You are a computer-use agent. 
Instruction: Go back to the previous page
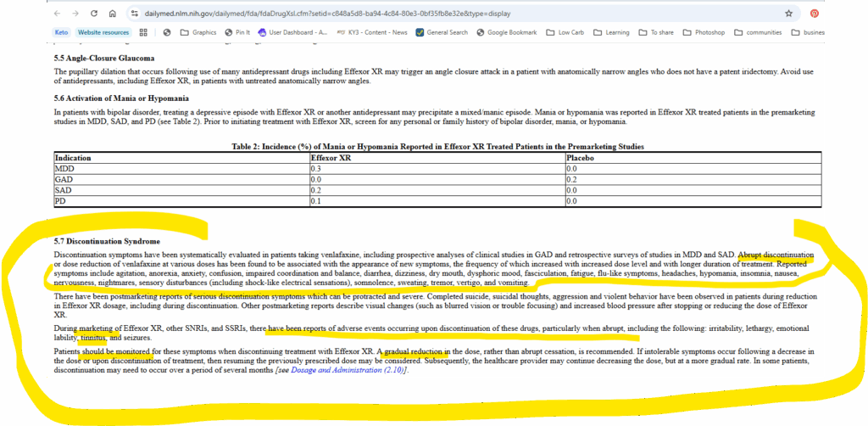coord(56,14)
